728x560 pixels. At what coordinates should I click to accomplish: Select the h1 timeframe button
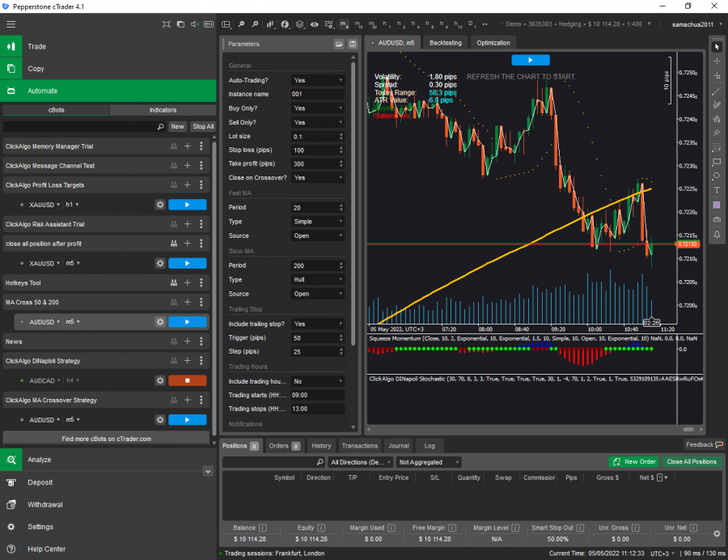(x=385, y=24)
